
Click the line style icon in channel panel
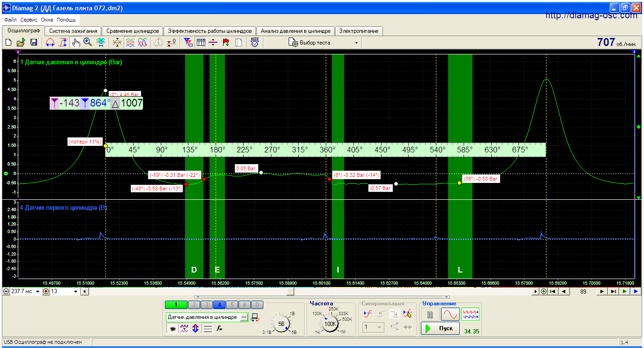tap(208, 329)
